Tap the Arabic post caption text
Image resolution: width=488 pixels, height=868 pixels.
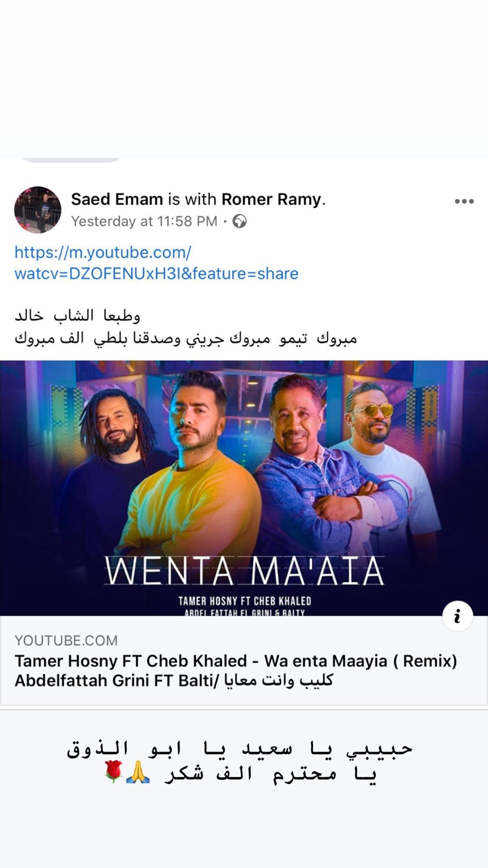pos(186,327)
